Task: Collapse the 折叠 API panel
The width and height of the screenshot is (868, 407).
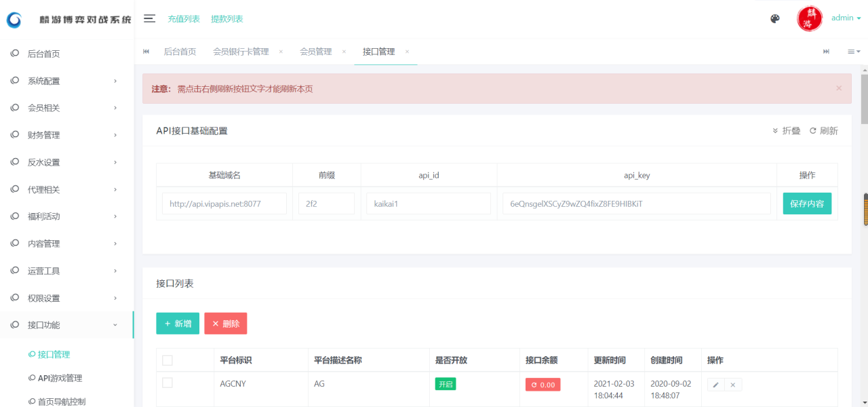Action: (787, 130)
